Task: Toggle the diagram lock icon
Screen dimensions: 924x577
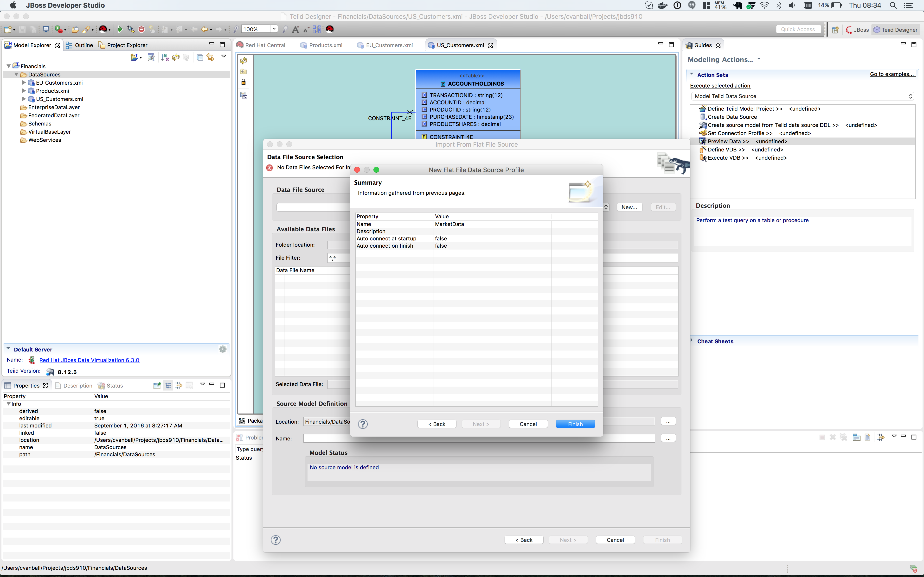Action: click(x=244, y=82)
